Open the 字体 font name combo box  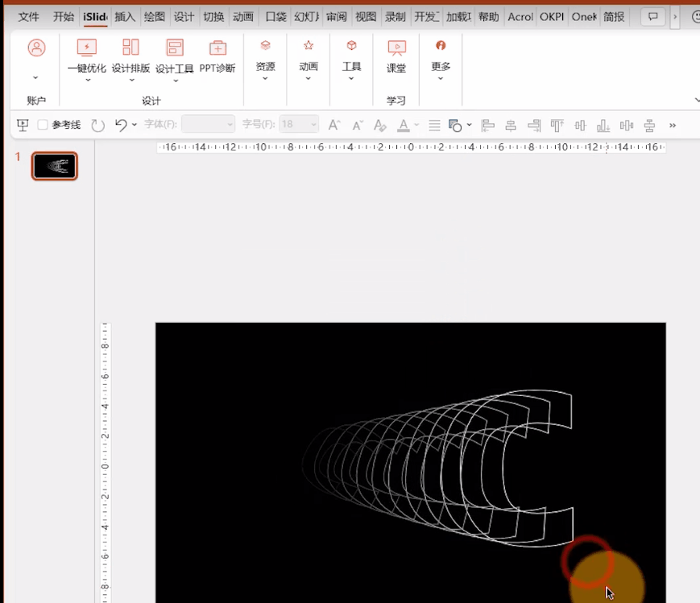(208, 124)
